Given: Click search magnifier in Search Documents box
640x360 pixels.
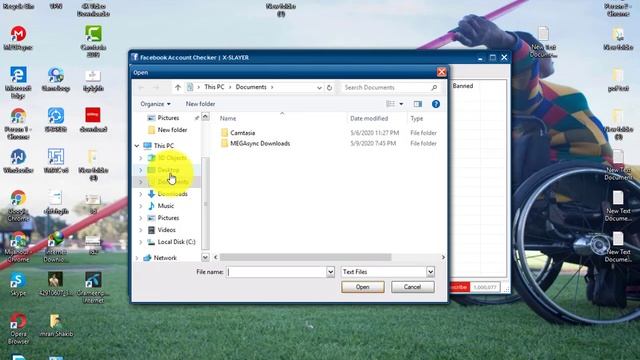Looking at the screenshot, I should tap(434, 87).
